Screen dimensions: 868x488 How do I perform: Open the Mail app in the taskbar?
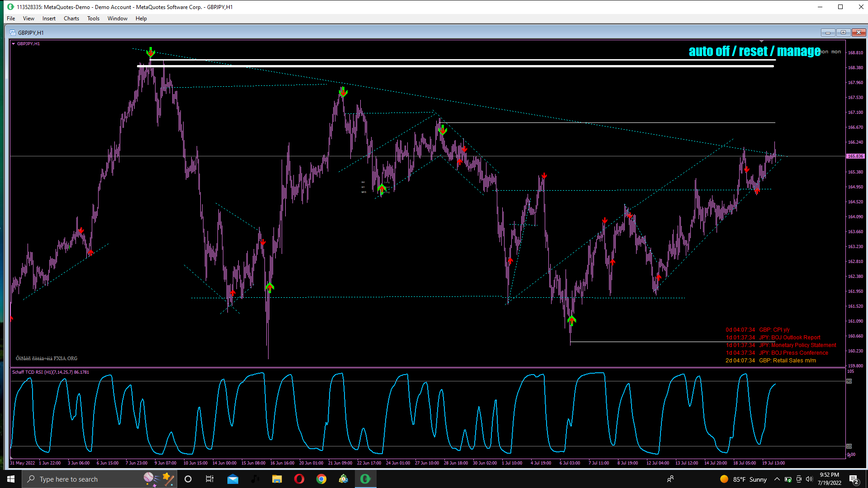click(x=232, y=479)
